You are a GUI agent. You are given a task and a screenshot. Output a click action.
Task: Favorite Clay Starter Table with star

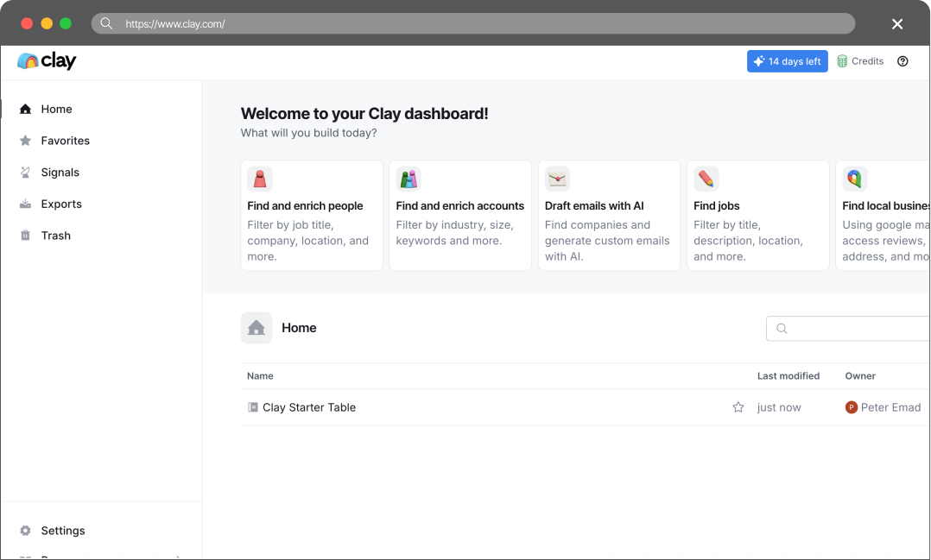pyautogui.click(x=738, y=407)
